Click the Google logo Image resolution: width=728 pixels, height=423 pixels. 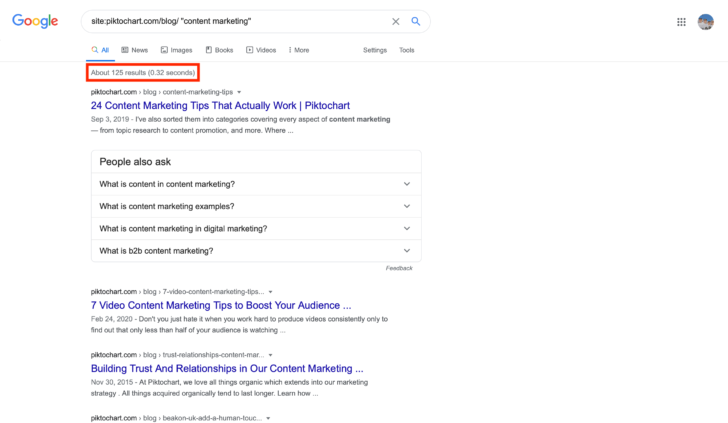click(35, 22)
